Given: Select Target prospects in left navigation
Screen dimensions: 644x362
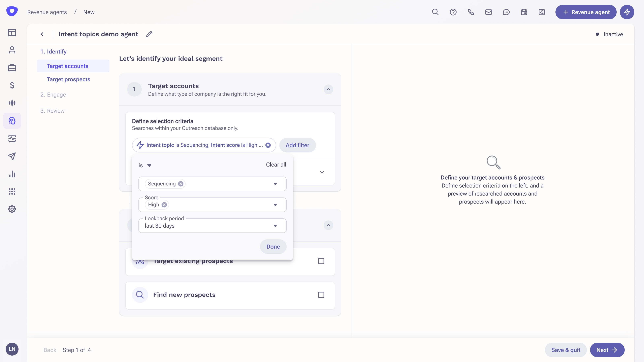Looking at the screenshot, I should [68, 79].
